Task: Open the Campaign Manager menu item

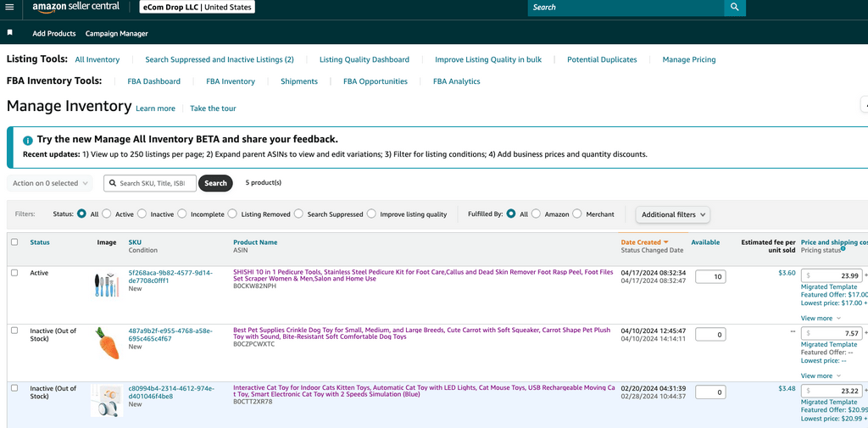Action: [x=117, y=34]
